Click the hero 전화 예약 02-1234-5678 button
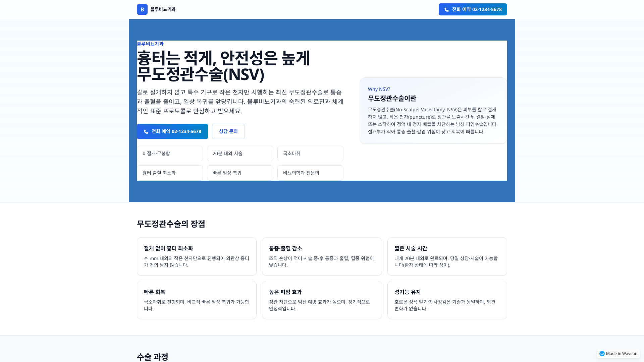The image size is (644, 362). click(x=172, y=131)
